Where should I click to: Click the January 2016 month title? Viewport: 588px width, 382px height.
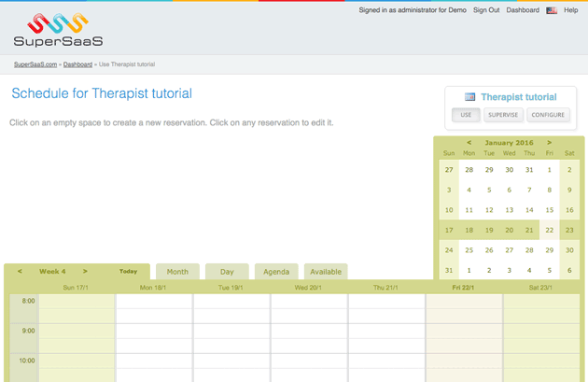[509, 143]
